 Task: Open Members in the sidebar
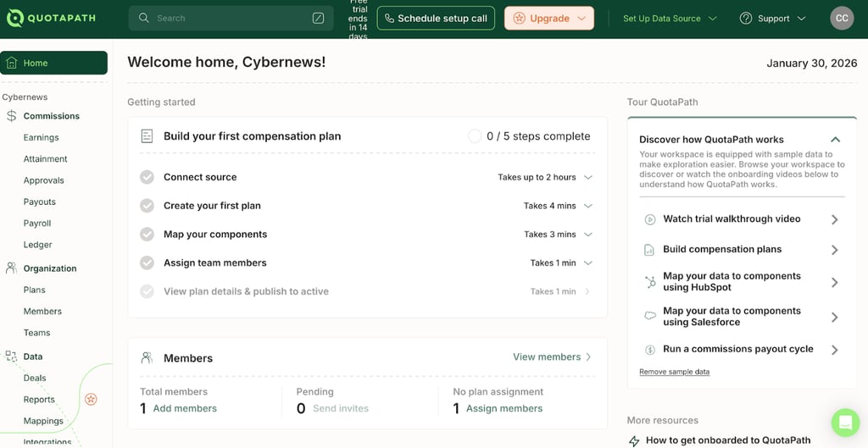tap(42, 312)
